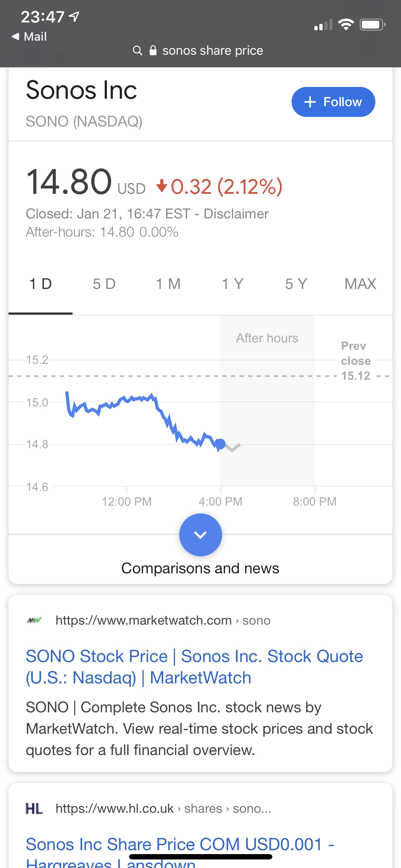Image resolution: width=401 pixels, height=868 pixels.
Task: Tap the blue current price dot on chart
Action: tap(221, 444)
